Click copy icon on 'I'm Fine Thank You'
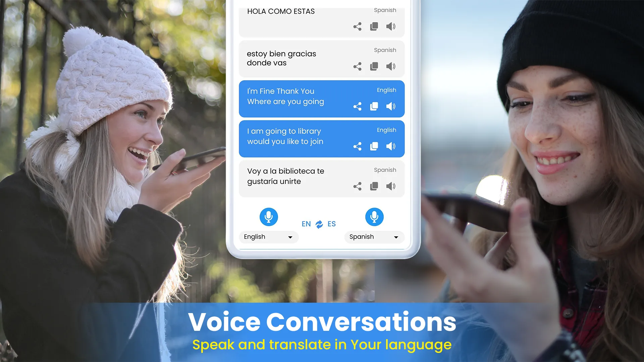644x362 pixels. point(373,106)
